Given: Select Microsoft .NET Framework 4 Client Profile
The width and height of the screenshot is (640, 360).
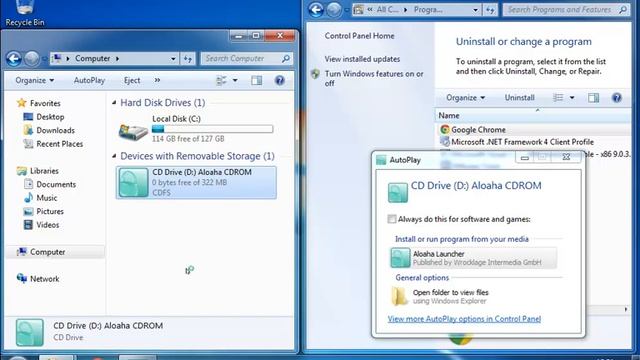Looking at the screenshot, I should coord(522,142).
